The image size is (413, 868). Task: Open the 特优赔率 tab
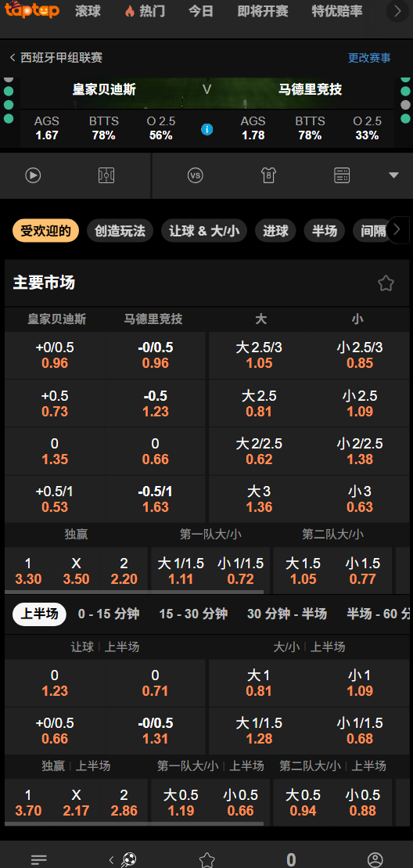click(x=336, y=11)
